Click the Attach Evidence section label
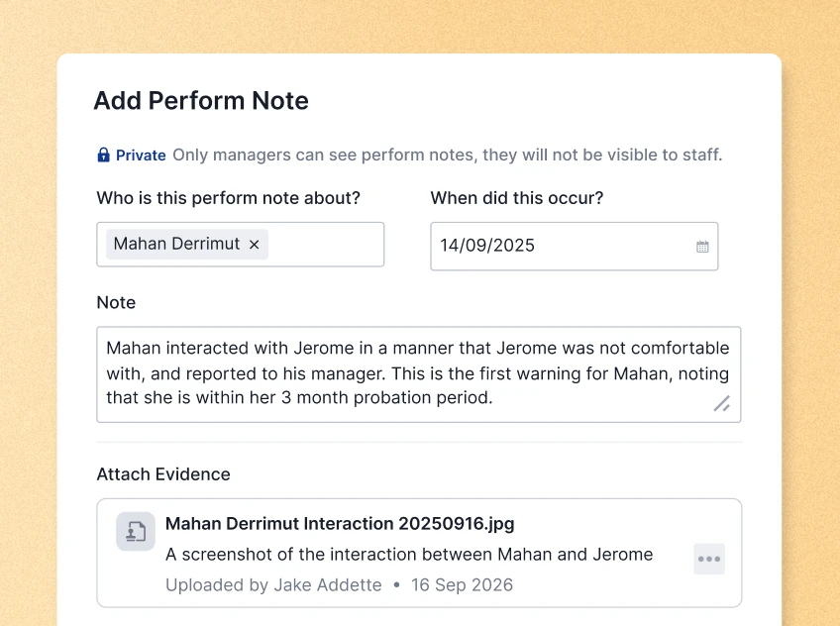 162,474
